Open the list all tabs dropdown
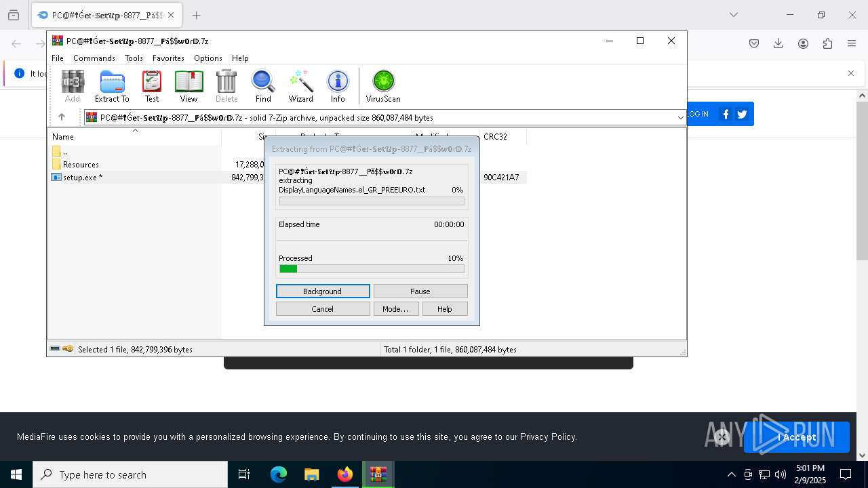The width and height of the screenshot is (868, 488). [733, 15]
